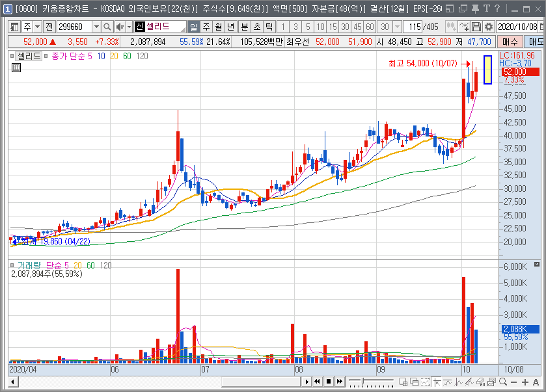Expand the custom interval 30 dropdown arrow

click(397, 27)
